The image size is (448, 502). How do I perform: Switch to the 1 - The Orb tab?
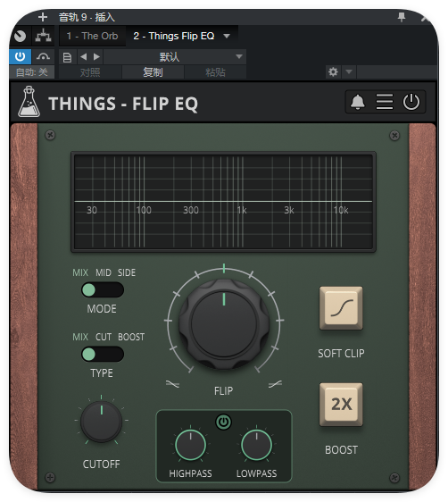pyautogui.click(x=92, y=36)
